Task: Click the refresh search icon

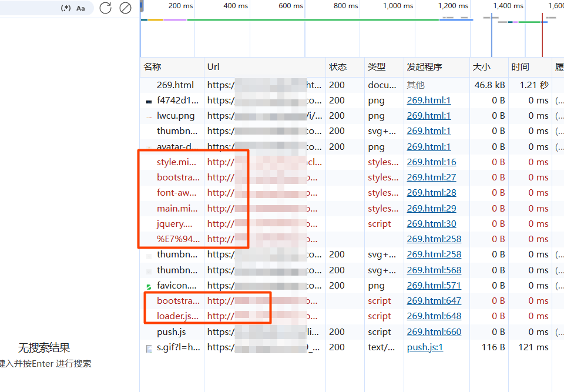Action: [x=105, y=8]
